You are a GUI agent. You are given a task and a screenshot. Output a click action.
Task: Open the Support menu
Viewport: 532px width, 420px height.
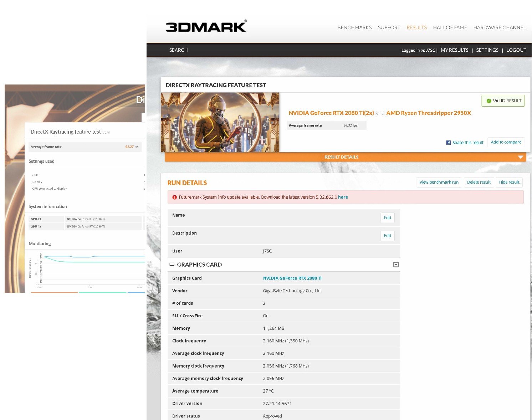[x=389, y=27]
